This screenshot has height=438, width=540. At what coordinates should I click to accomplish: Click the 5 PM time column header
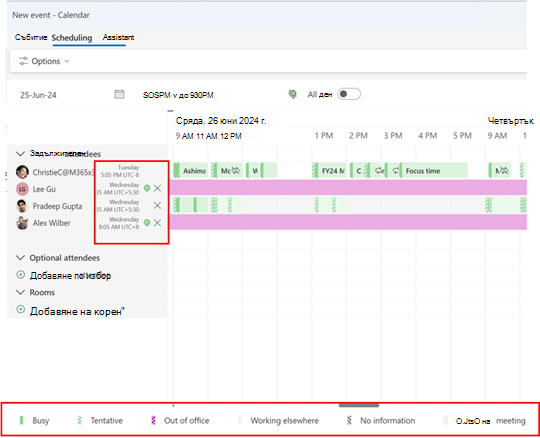coord(462,136)
